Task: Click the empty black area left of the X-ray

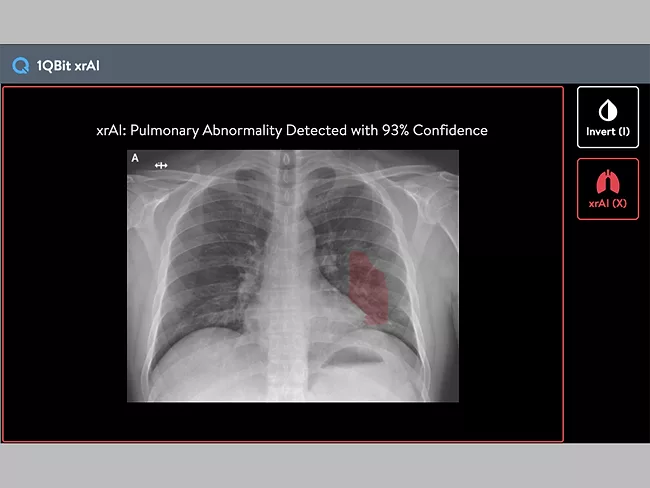Action: click(65, 280)
